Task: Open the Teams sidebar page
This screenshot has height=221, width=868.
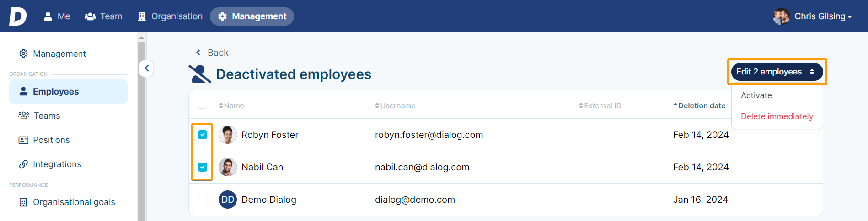Action: tap(68, 116)
